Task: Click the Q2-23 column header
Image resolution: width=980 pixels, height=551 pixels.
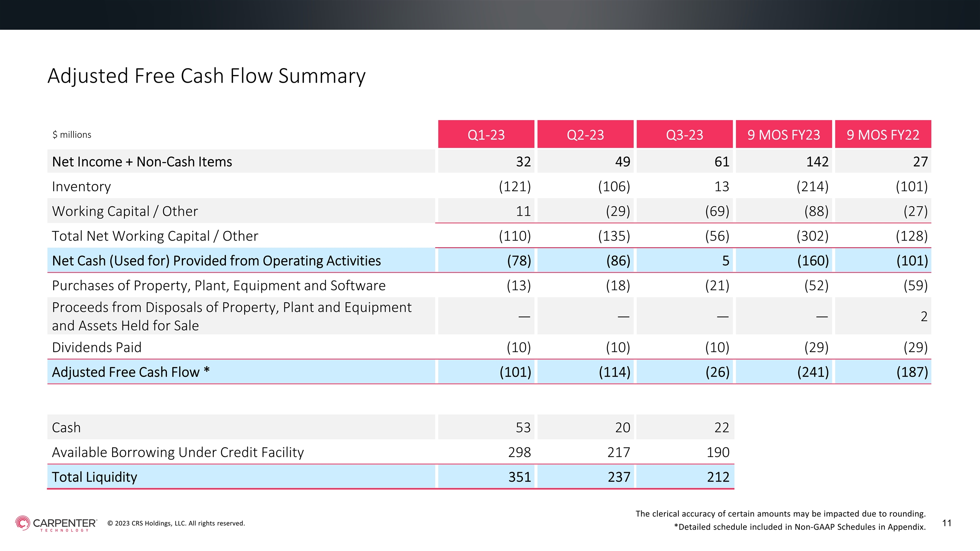Action: click(585, 134)
